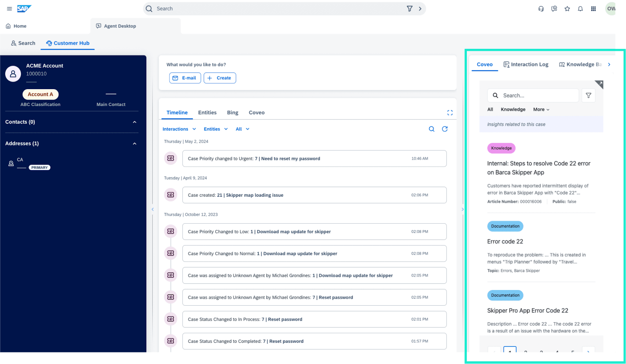Open the hamburger navigation menu

coord(9,9)
